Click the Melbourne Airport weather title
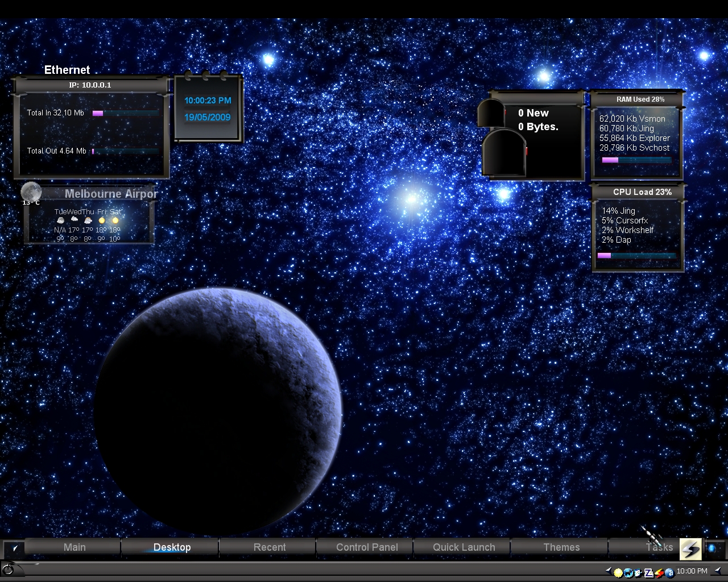This screenshot has height=582, width=728. coord(111,194)
